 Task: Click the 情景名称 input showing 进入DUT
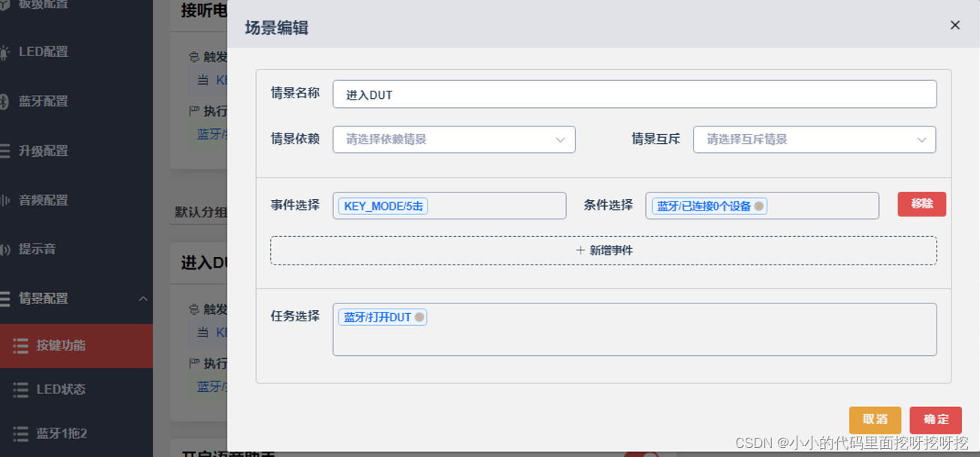(x=635, y=94)
